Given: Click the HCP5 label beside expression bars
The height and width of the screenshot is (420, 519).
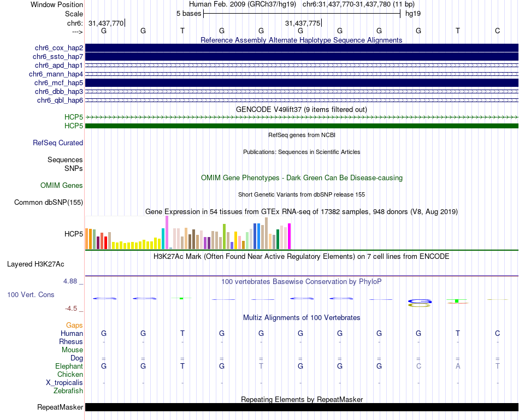Looking at the screenshot, I should click(74, 234).
